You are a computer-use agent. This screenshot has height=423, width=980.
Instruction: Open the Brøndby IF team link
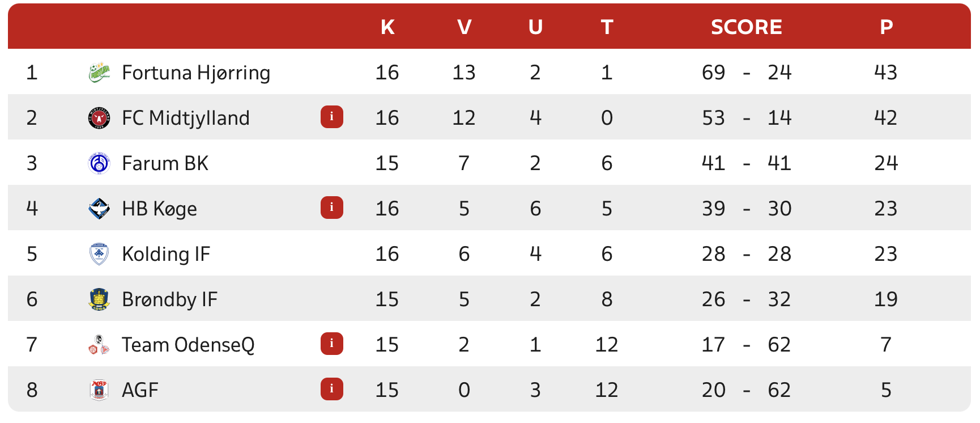[169, 299]
